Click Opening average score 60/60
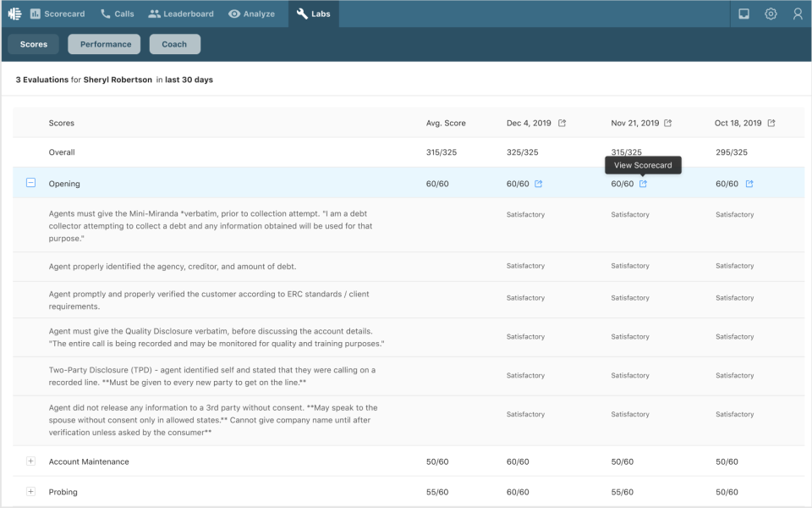The height and width of the screenshot is (508, 812). 437,184
